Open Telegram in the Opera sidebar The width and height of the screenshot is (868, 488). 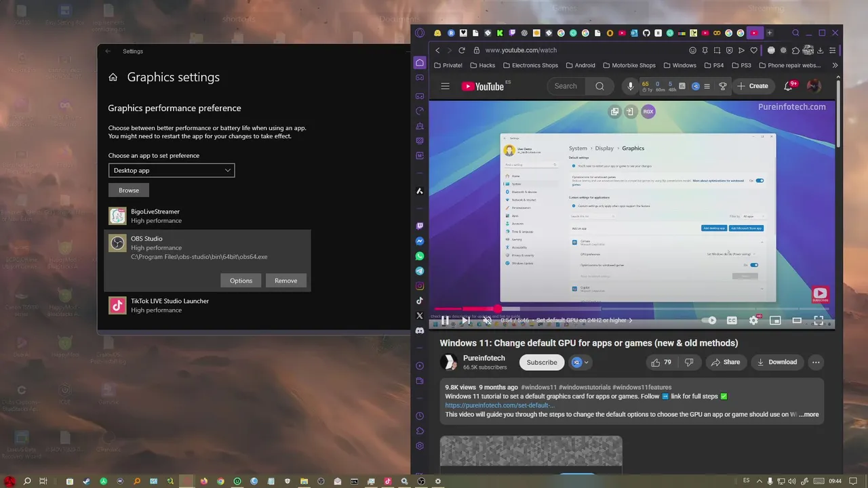click(420, 271)
